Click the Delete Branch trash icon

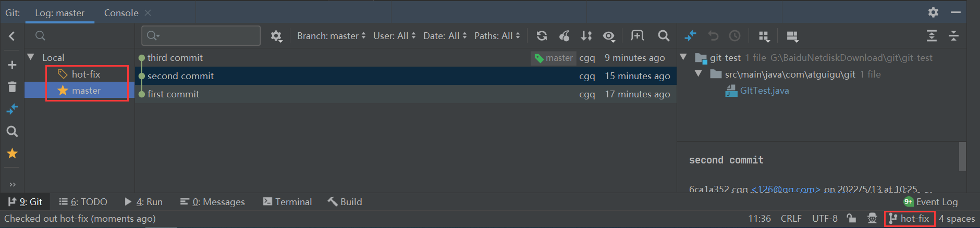(12, 87)
